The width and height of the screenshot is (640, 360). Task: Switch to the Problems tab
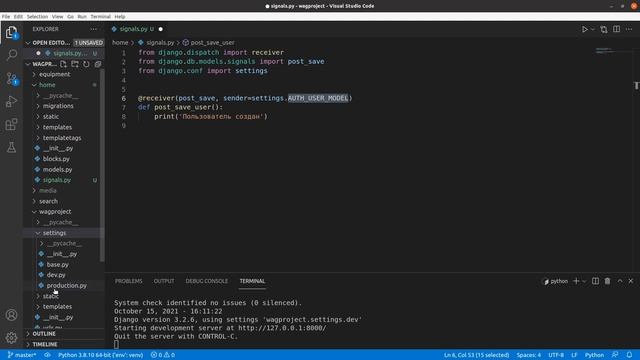(x=129, y=281)
